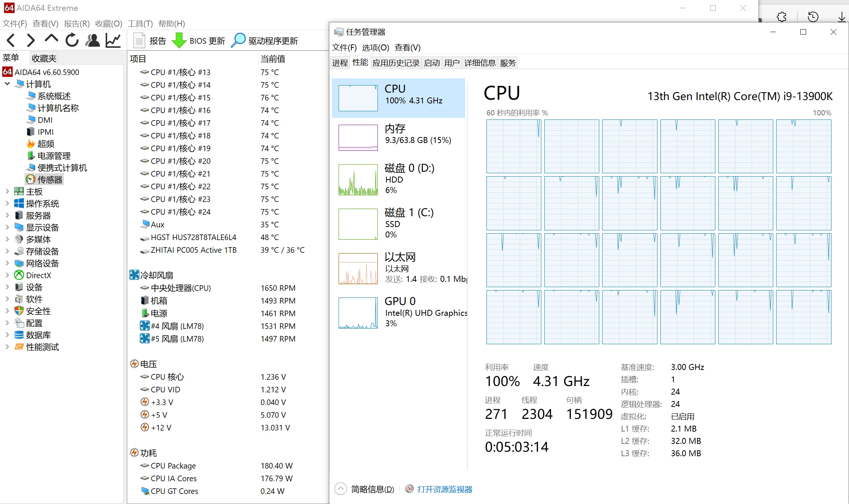The height and width of the screenshot is (504, 849).
Task: Open AIDA64 文件(F) menu
Action: click(15, 24)
